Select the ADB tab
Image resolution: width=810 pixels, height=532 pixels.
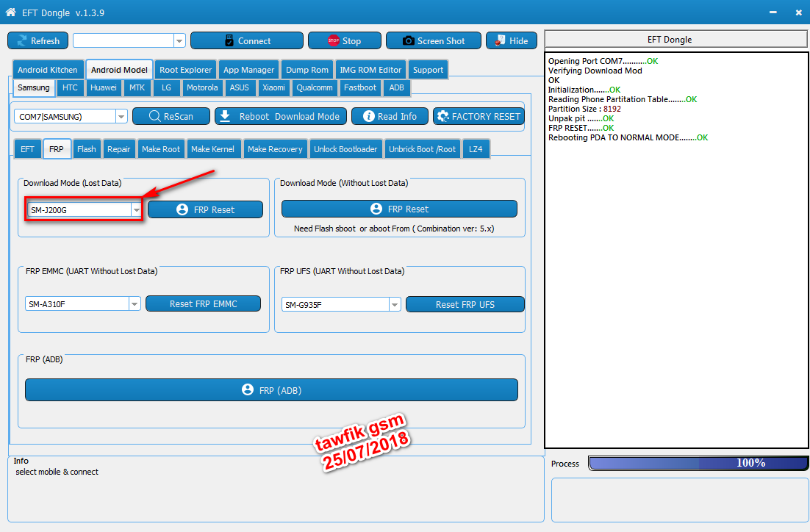pyautogui.click(x=396, y=87)
